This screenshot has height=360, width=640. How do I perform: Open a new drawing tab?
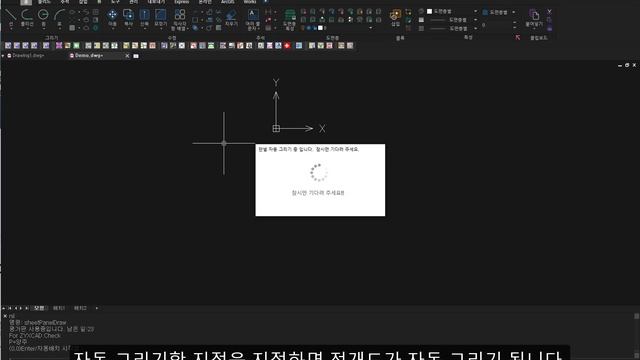pyautogui.click(x=136, y=56)
